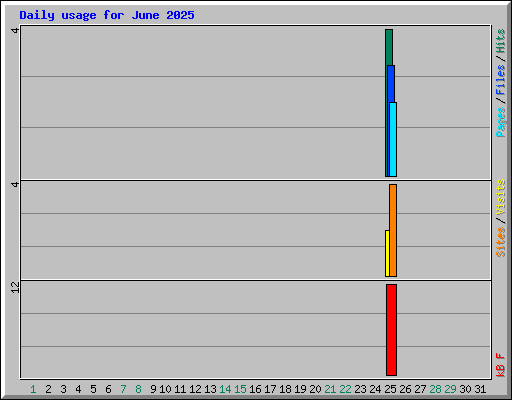Select the orange Sites bar on day 25
The width and height of the screenshot is (512, 400).
tap(393, 230)
